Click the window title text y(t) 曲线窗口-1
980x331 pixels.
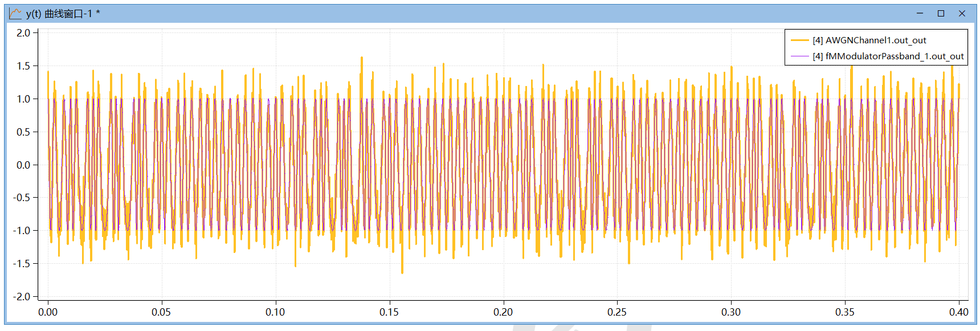click(x=63, y=14)
